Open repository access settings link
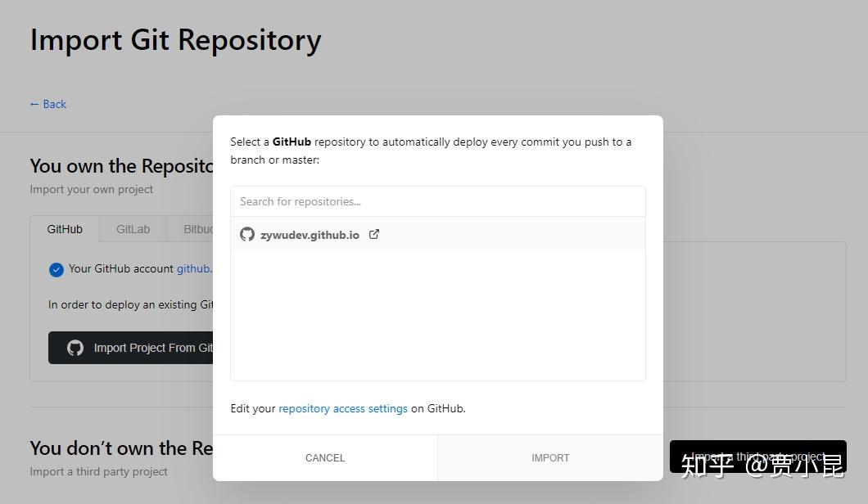Image resolution: width=868 pixels, height=504 pixels. pyautogui.click(x=342, y=408)
